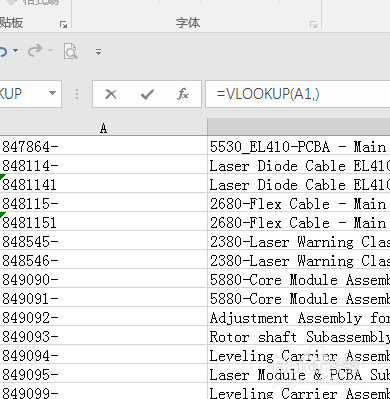Click the Print Preview quick access icon

(x=71, y=51)
